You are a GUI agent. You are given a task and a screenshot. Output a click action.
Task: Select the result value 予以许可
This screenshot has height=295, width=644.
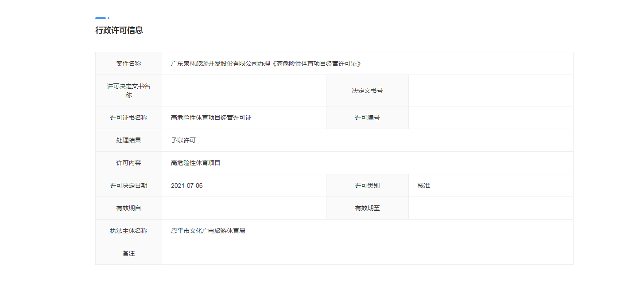[x=183, y=140]
